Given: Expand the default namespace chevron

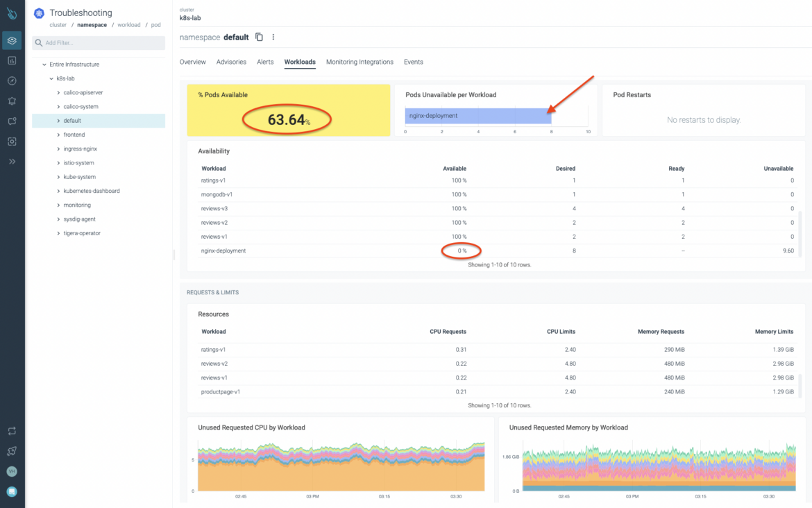Looking at the screenshot, I should click(58, 121).
